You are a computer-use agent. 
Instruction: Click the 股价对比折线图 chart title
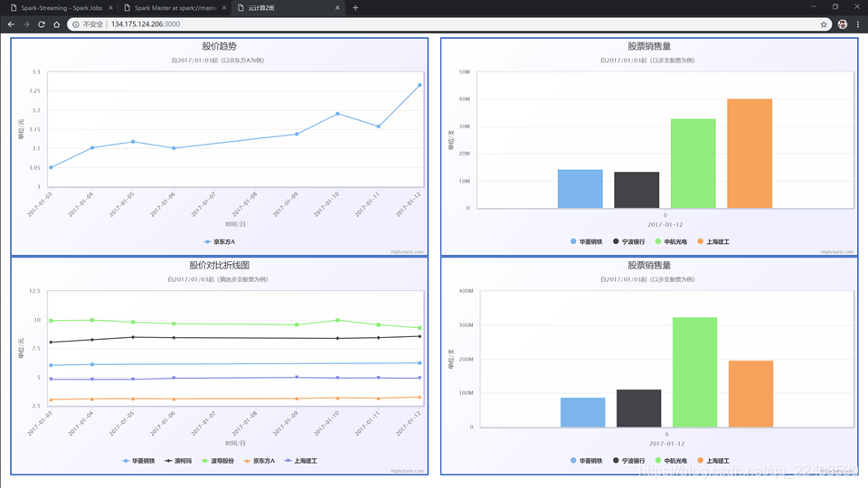click(219, 266)
